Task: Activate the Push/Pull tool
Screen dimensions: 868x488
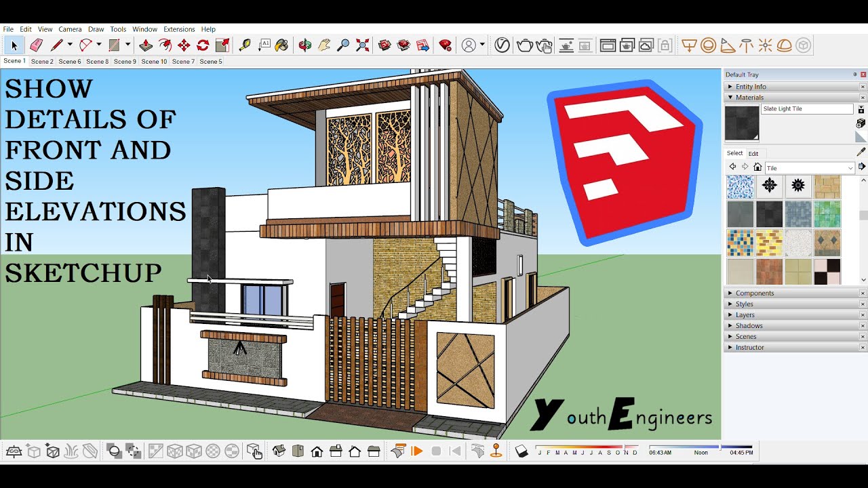Action: pyautogui.click(x=146, y=45)
